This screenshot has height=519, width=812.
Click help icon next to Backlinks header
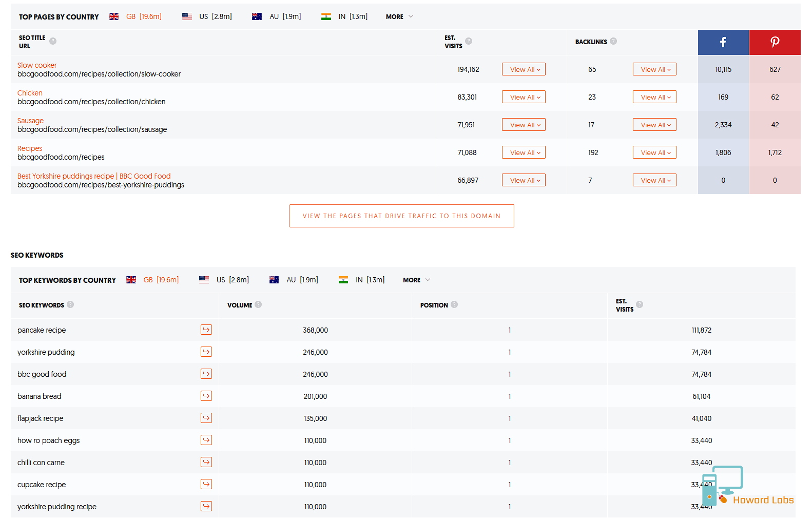click(613, 41)
